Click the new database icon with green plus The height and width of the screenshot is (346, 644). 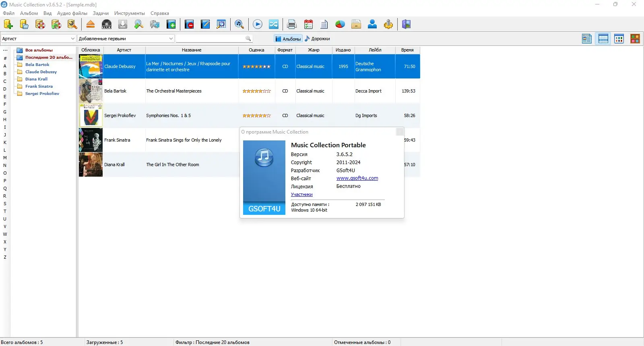click(8, 24)
